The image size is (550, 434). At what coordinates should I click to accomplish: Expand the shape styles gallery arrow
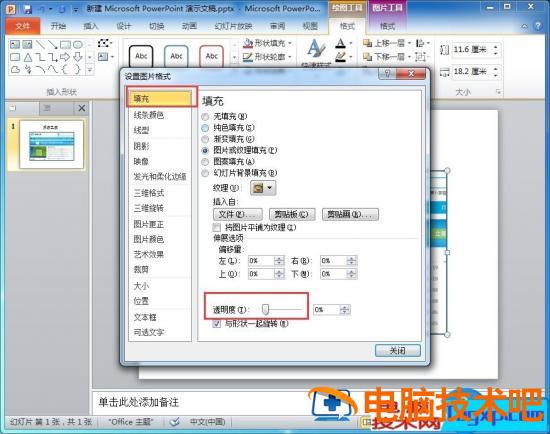click(234, 57)
